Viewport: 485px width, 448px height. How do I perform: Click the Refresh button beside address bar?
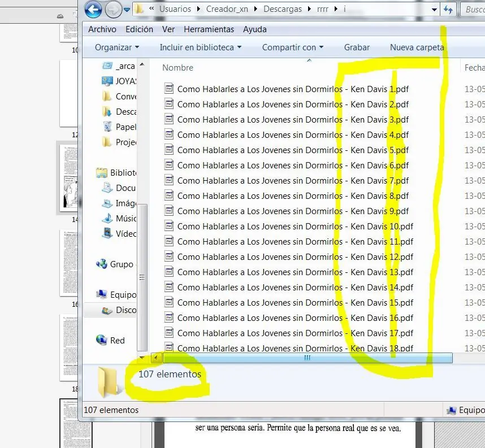click(448, 10)
